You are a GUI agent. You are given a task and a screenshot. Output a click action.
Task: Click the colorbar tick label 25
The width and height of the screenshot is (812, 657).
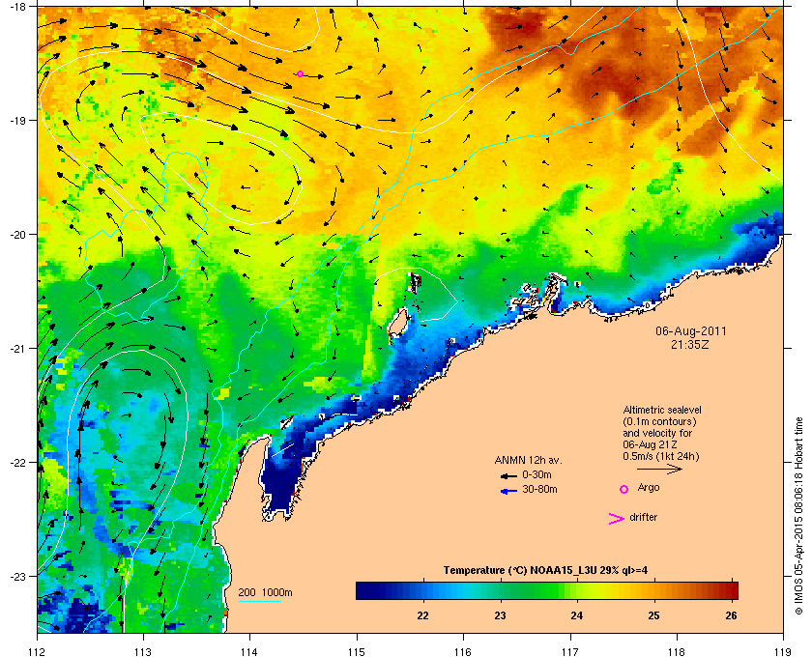point(654,615)
